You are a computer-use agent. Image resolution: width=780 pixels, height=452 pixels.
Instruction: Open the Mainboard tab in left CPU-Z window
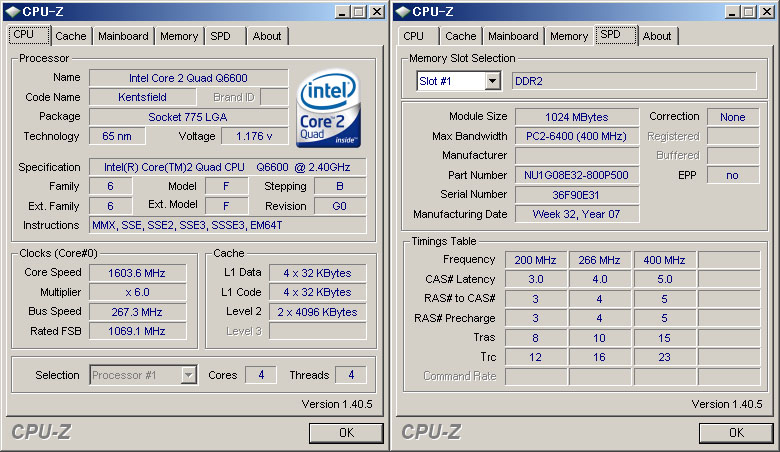coord(123,36)
